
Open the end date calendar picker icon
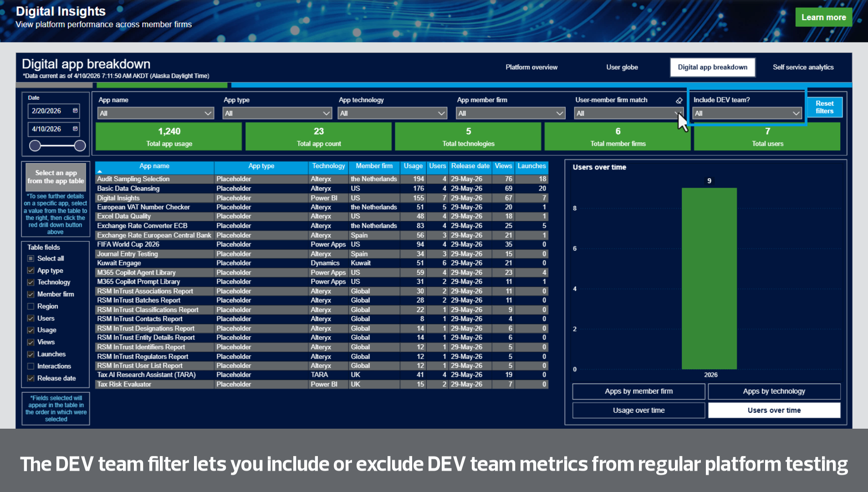tap(75, 129)
